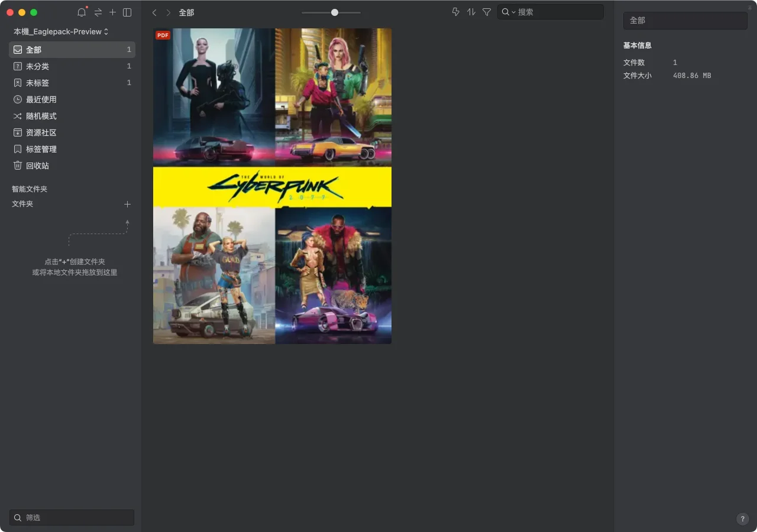Select 全部 in the sidebar
The width and height of the screenshot is (757, 532).
[72, 50]
